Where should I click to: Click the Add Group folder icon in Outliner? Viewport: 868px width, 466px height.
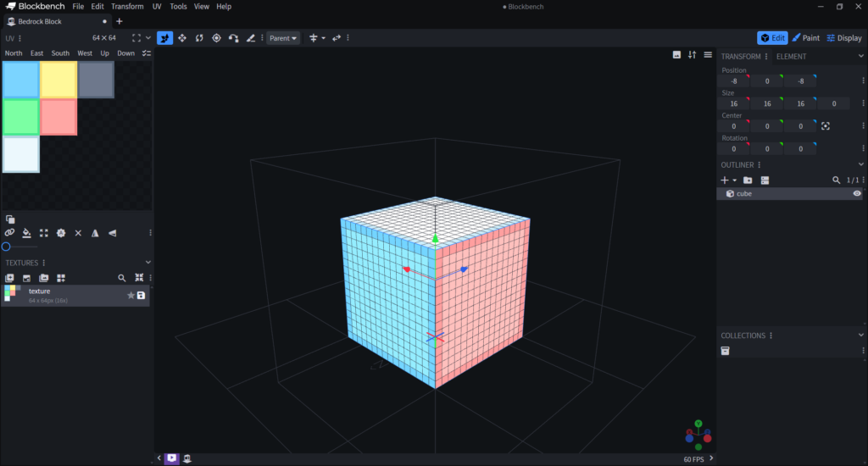748,180
